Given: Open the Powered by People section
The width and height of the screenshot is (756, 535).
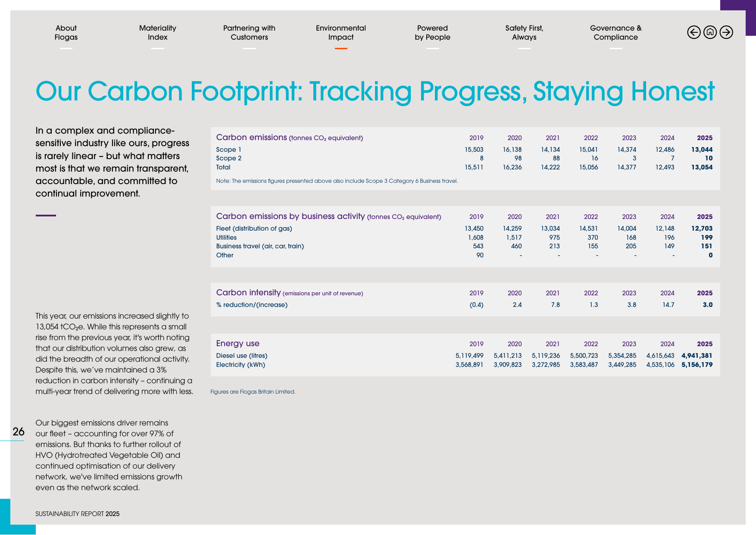Looking at the screenshot, I should [x=432, y=33].
